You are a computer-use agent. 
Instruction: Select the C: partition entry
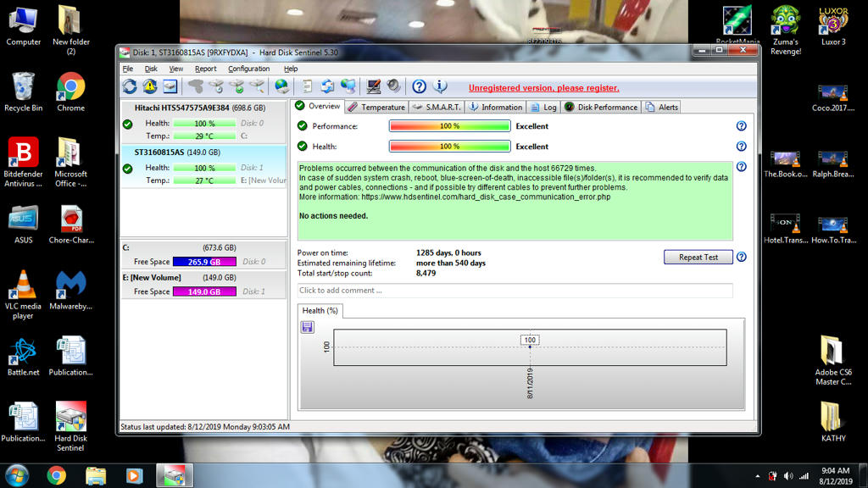203,254
